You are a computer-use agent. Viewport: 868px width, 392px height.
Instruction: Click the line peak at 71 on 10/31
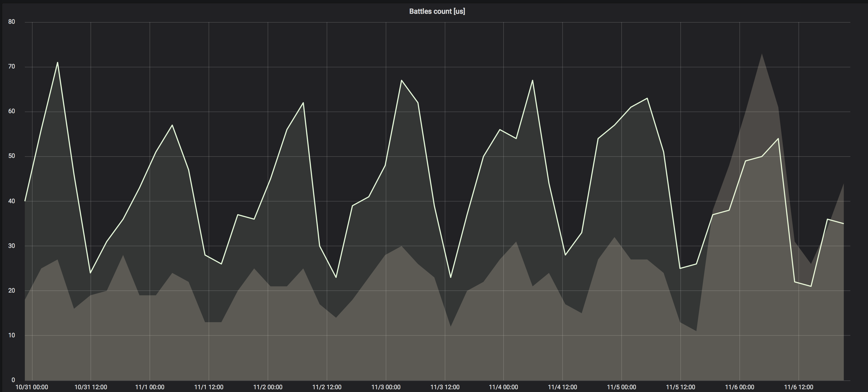click(58, 62)
